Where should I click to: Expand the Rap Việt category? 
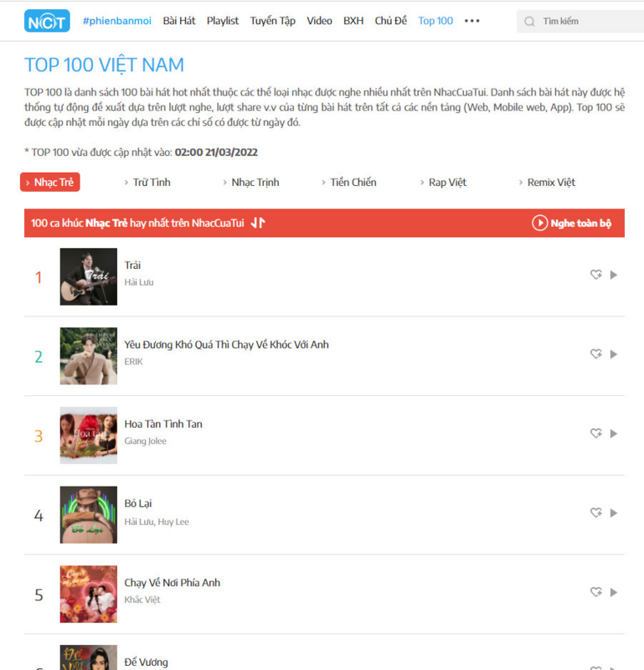coord(443,183)
